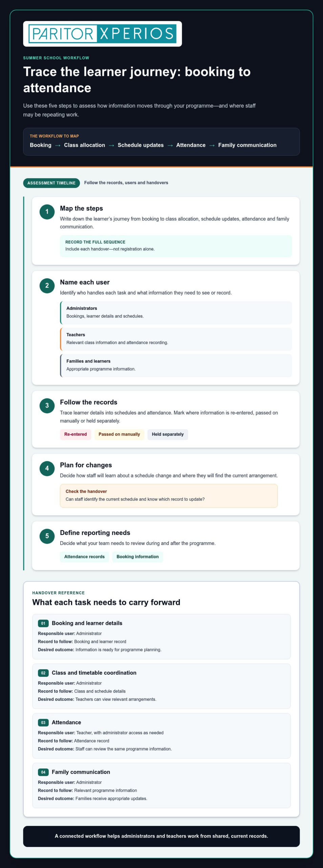Screen dimensions: 323x868
Task: Click the 02 badge for Class and timetable coordination
Action: click(43, 673)
